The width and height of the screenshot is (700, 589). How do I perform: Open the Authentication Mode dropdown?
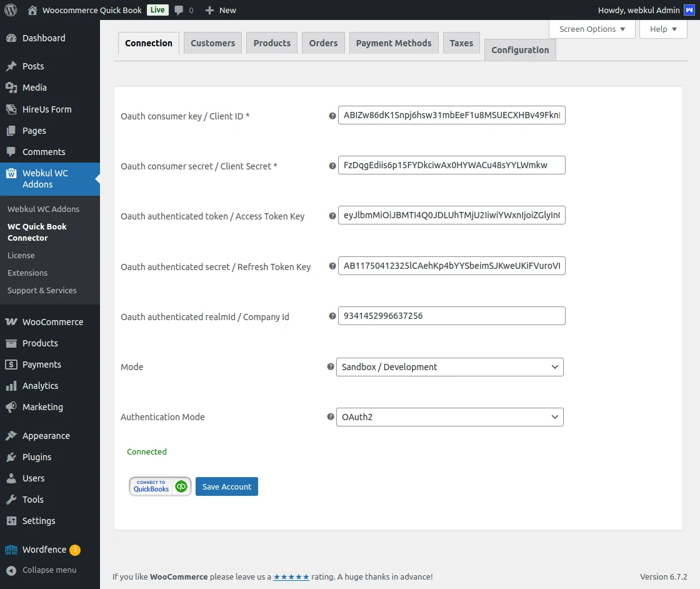tap(449, 417)
